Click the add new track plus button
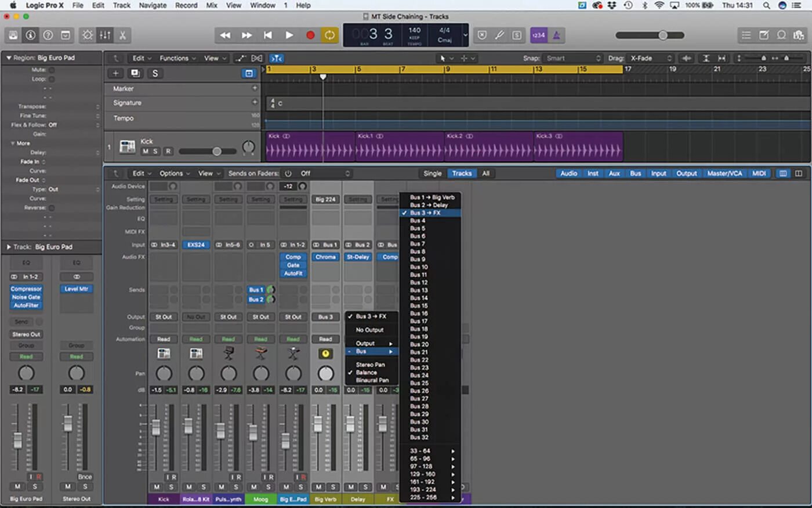The image size is (812, 508). coord(115,73)
